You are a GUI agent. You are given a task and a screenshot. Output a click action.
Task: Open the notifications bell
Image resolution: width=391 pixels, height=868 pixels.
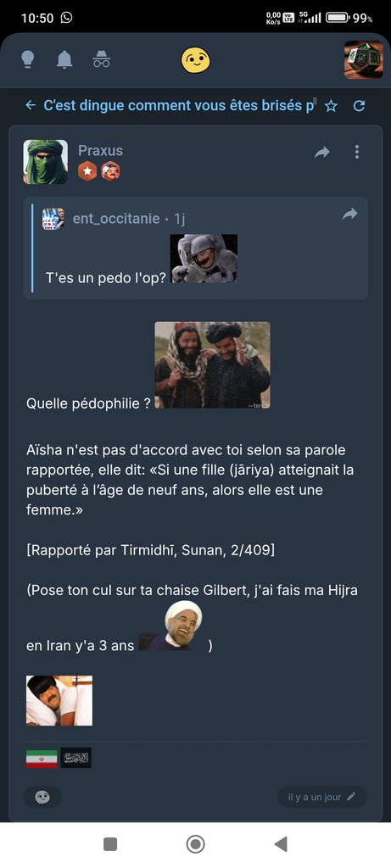tap(64, 59)
